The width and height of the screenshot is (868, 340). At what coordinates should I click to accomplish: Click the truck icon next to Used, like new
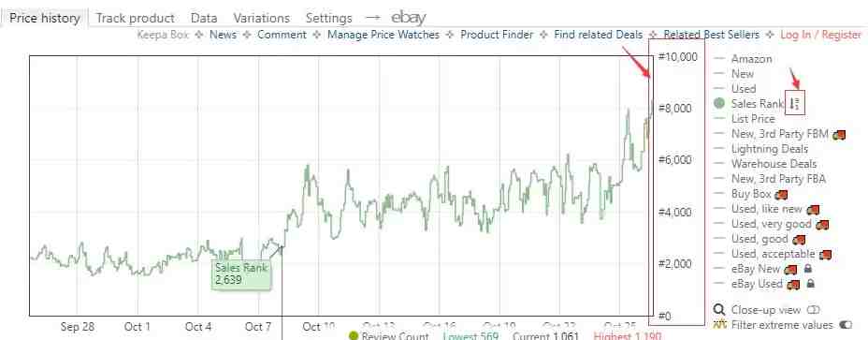[x=813, y=210]
